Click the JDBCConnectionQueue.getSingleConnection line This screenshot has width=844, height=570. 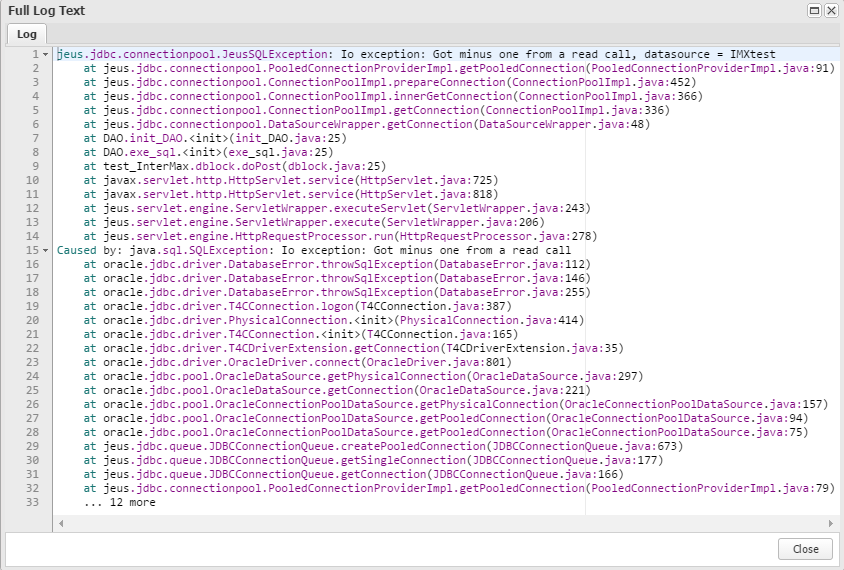[x=374, y=460]
